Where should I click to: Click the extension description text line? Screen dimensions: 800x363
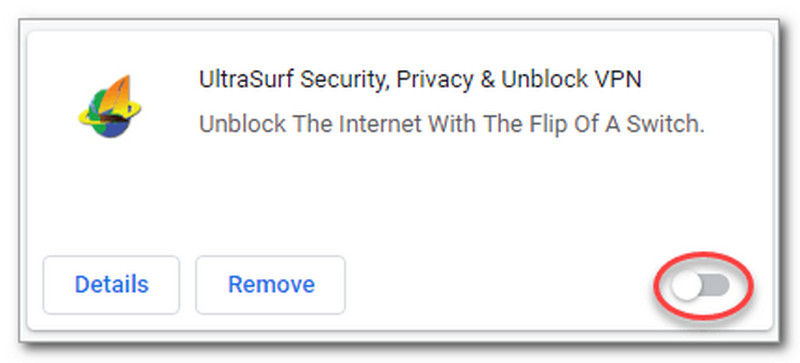coord(452,124)
